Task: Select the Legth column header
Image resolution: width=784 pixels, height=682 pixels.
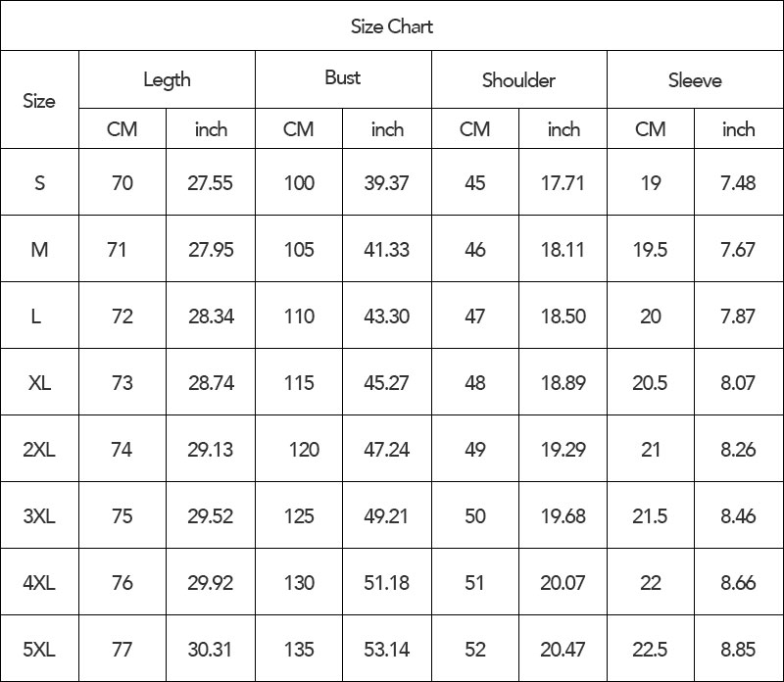Action: [167, 79]
